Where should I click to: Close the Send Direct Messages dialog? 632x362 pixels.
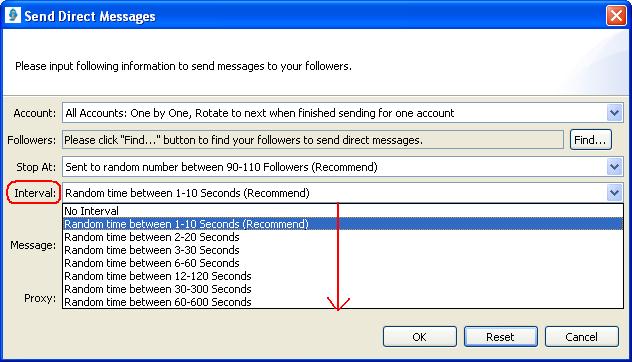pos(616,16)
